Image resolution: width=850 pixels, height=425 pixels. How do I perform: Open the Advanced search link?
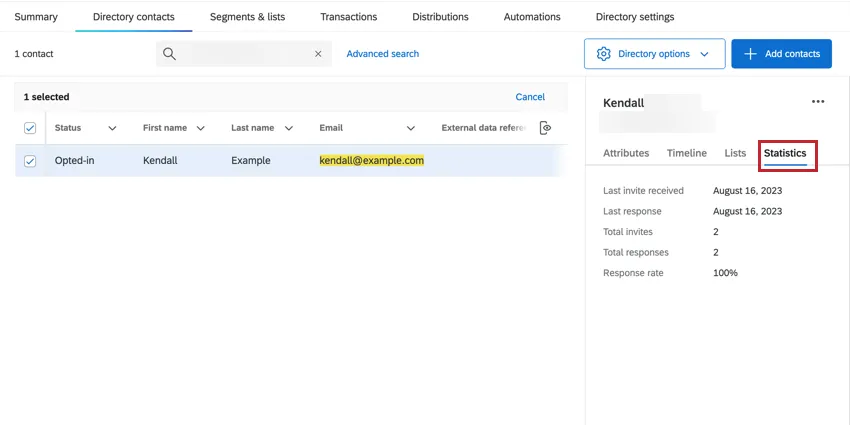point(382,54)
